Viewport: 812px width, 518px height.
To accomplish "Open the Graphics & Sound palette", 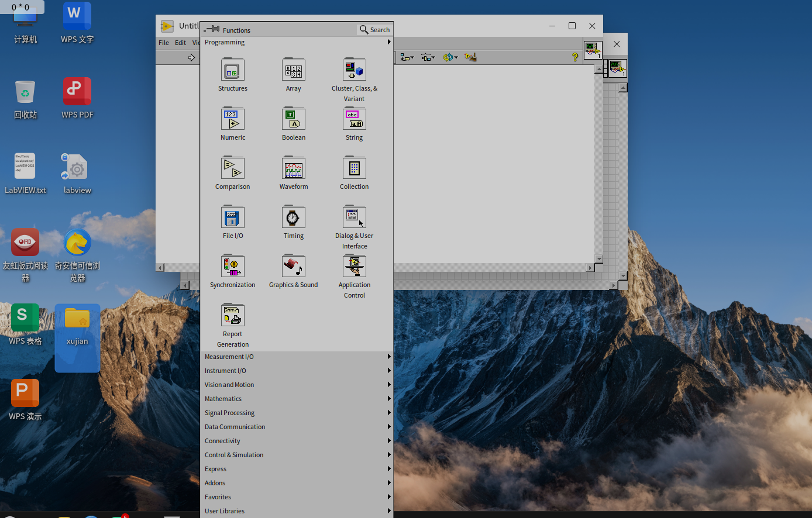I will tap(294, 266).
